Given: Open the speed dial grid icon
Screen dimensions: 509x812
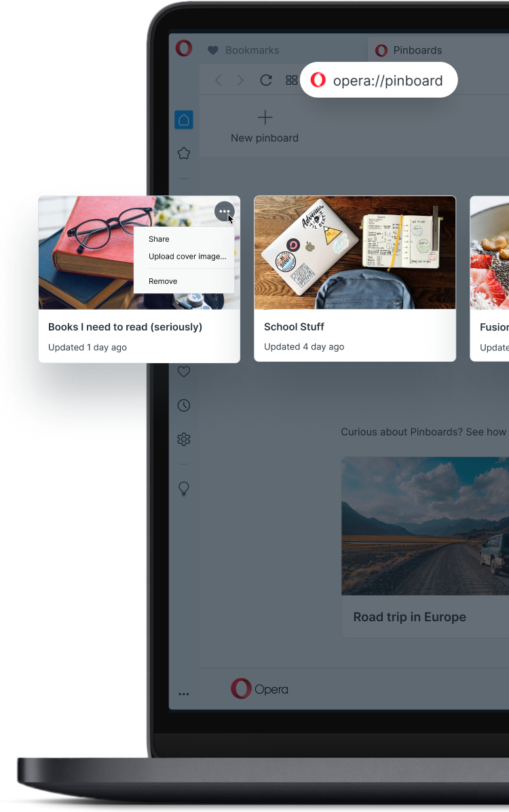Looking at the screenshot, I should click(x=292, y=80).
